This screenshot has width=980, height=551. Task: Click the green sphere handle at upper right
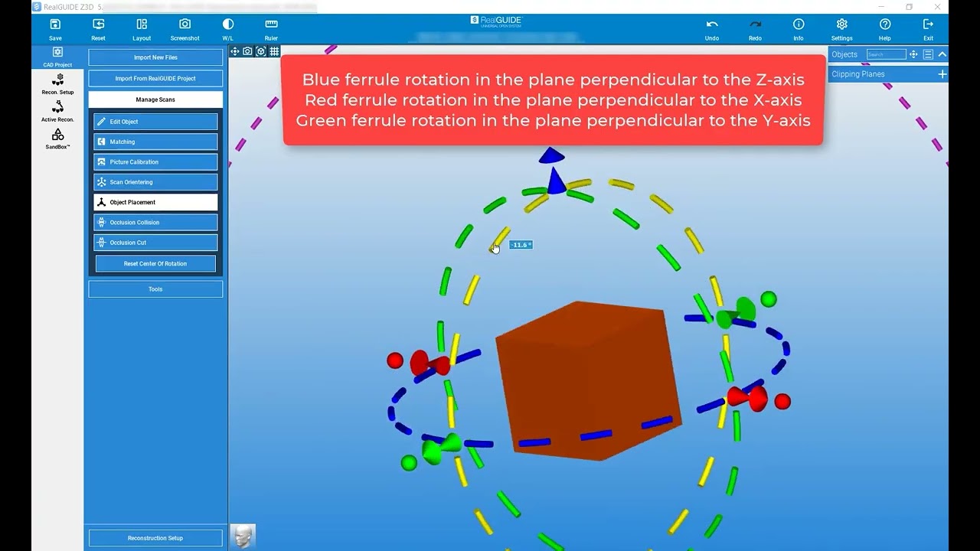pyautogui.click(x=769, y=299)
